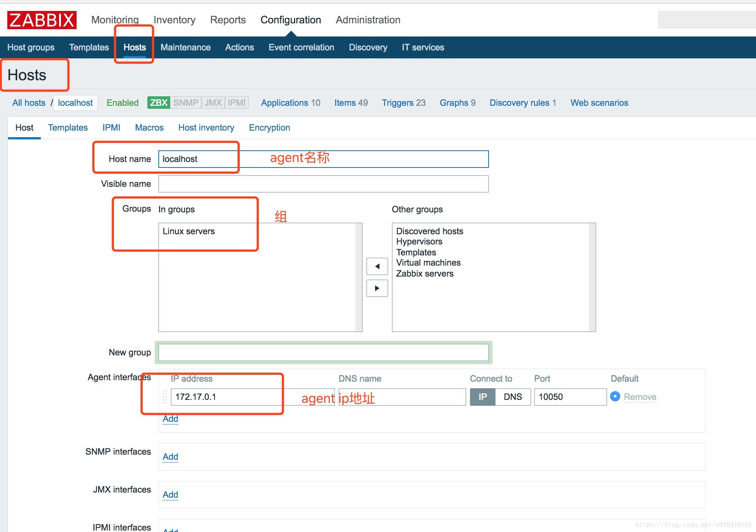
Task: Open Web scenarios link
Action: [599, 103]
